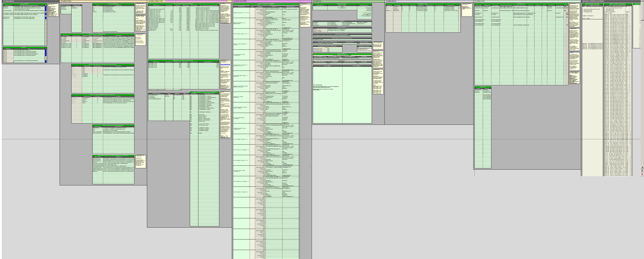Click the Interne Listen und Tabellen header
The image size is (644, 259).
click(x=593, y=1)
